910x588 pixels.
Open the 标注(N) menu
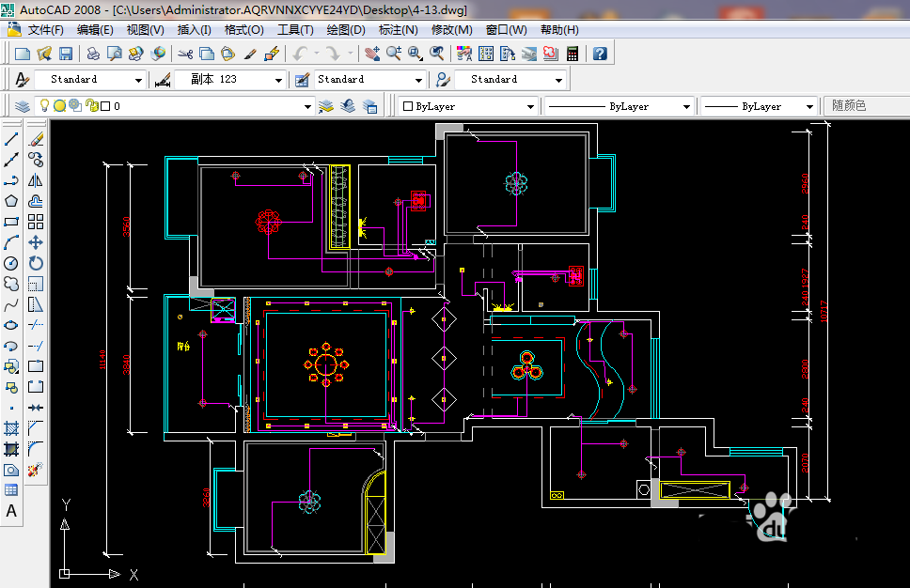point(398,30)
